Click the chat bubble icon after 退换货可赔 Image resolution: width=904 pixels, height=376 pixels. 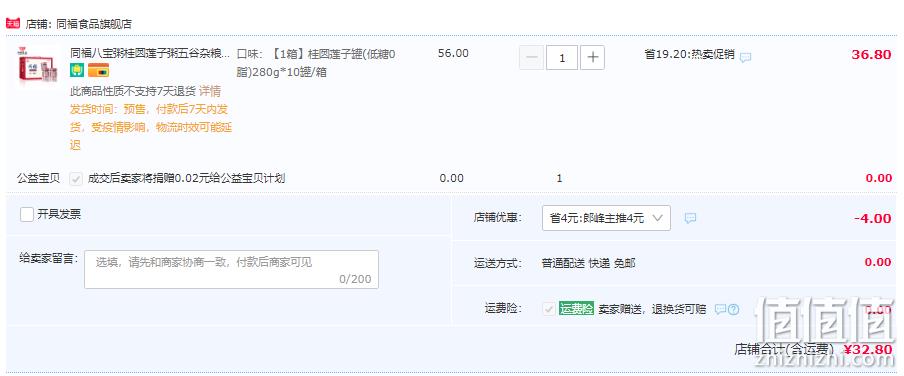click(720, 309)
